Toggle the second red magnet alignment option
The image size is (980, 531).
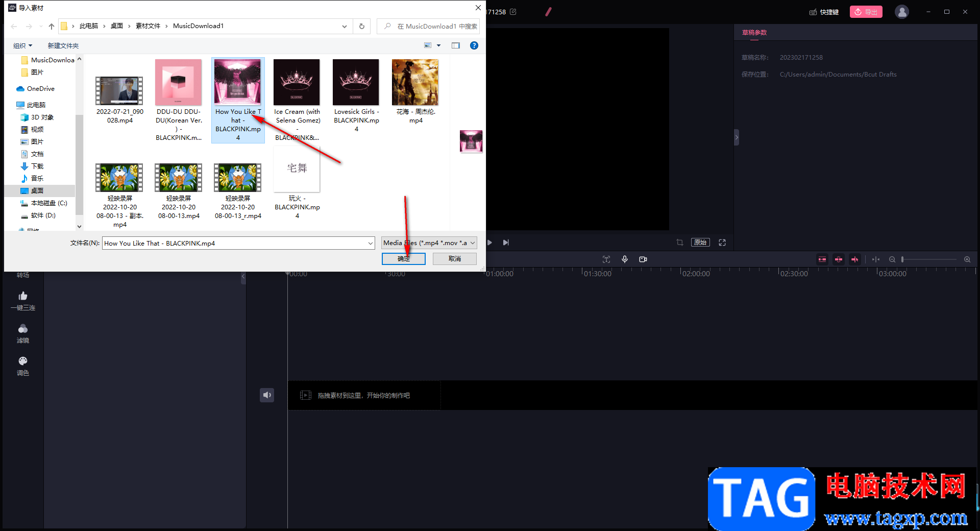pyautogui.click(x=839, y=259)
